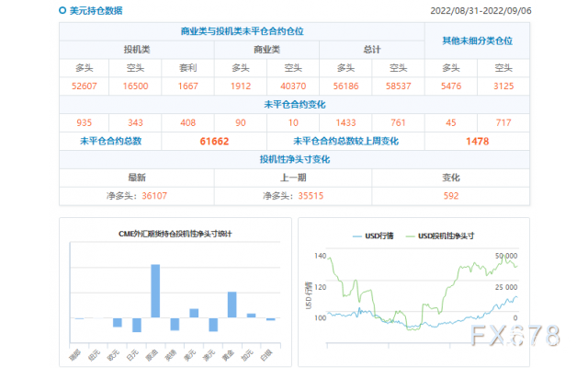This screenshot has height=368, width=588.
Task: Select the 投机类 column header
Action: [x=137, y=49]
